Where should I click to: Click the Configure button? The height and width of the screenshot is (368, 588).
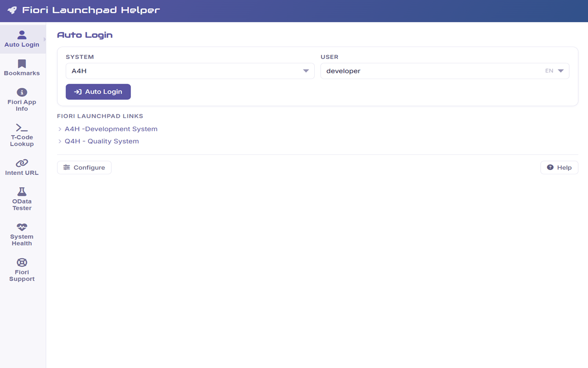pyautogui.click(x=84, y=167)
